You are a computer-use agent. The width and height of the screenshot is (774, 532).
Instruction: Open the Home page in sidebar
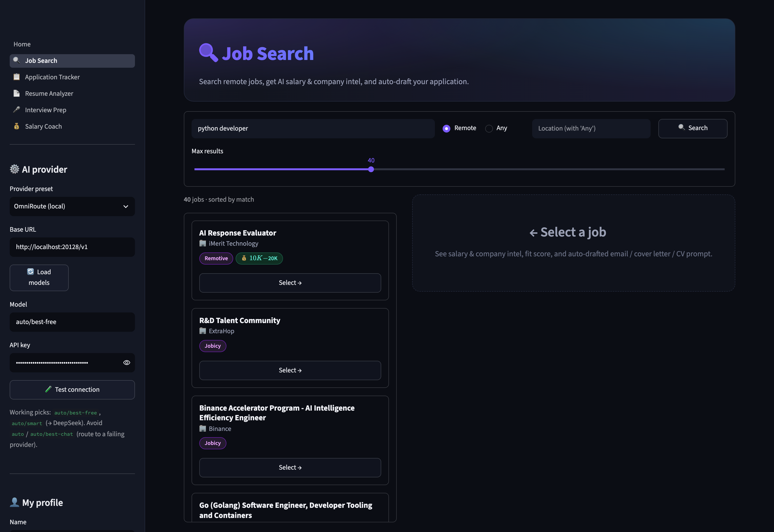point(22,44)
